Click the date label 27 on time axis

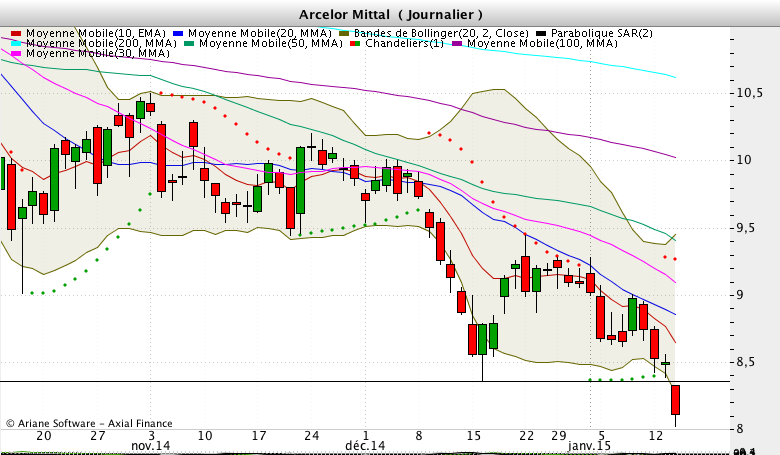(98, 436)
